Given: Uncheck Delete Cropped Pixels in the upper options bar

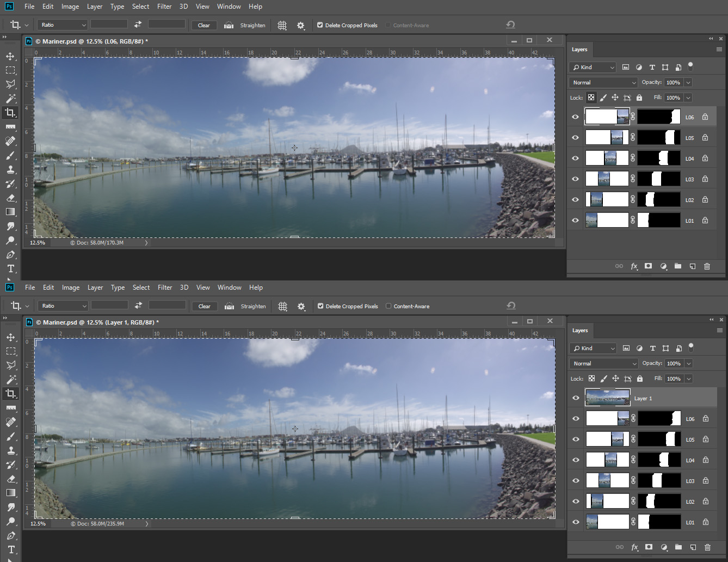Looking at the screenshot, I should (320, 25).
